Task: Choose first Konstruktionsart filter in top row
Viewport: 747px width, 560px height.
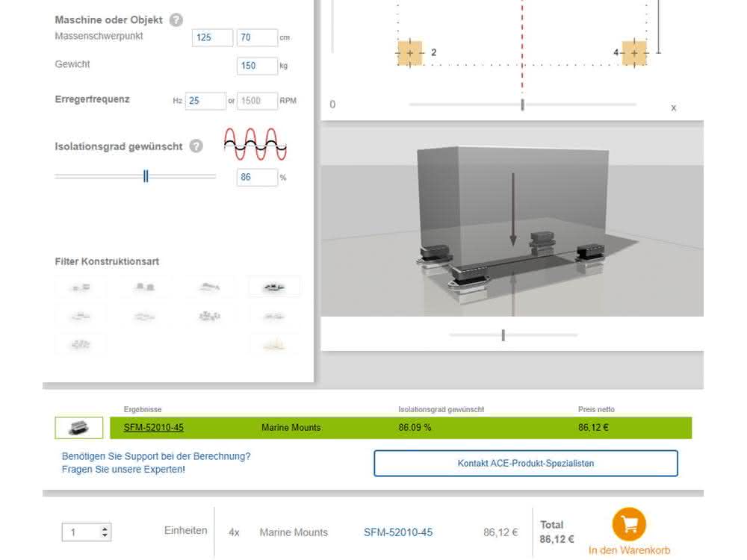Action: [81, 287]
